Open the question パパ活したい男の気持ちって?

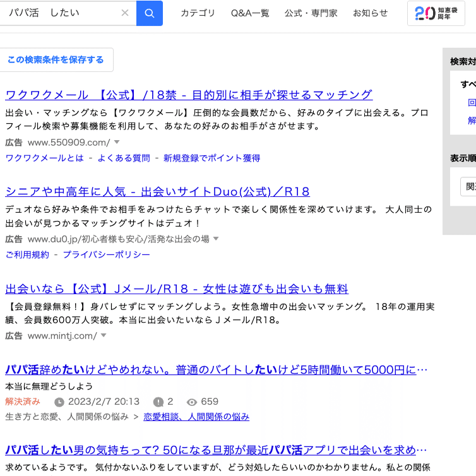tap(216, 450)
